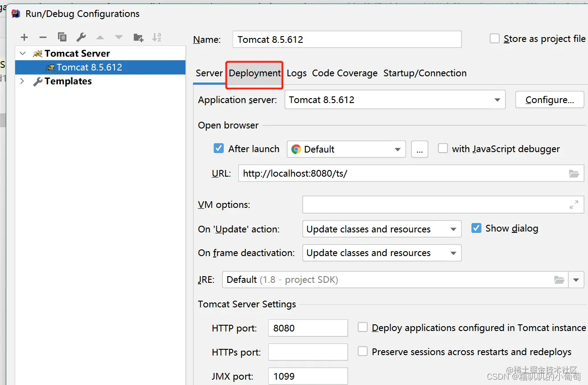Click the HTTPs port field
Screen dimensions: 588x385
308,352
